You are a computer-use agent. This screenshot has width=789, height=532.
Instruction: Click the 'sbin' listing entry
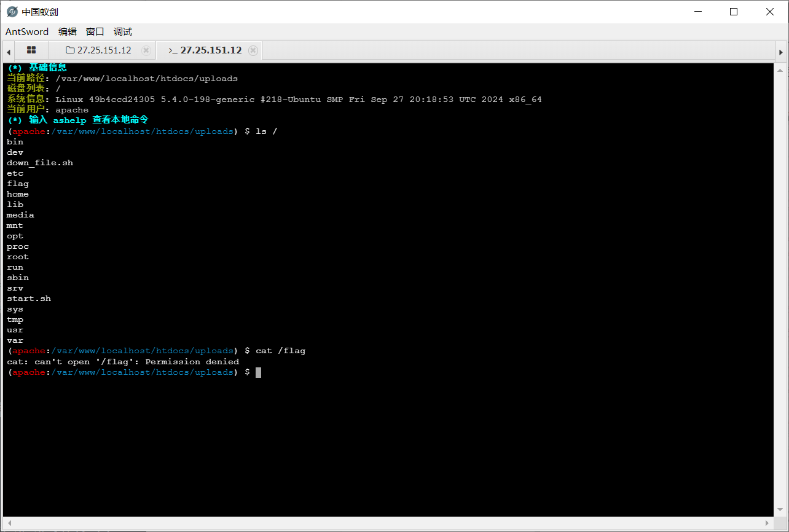18,278
